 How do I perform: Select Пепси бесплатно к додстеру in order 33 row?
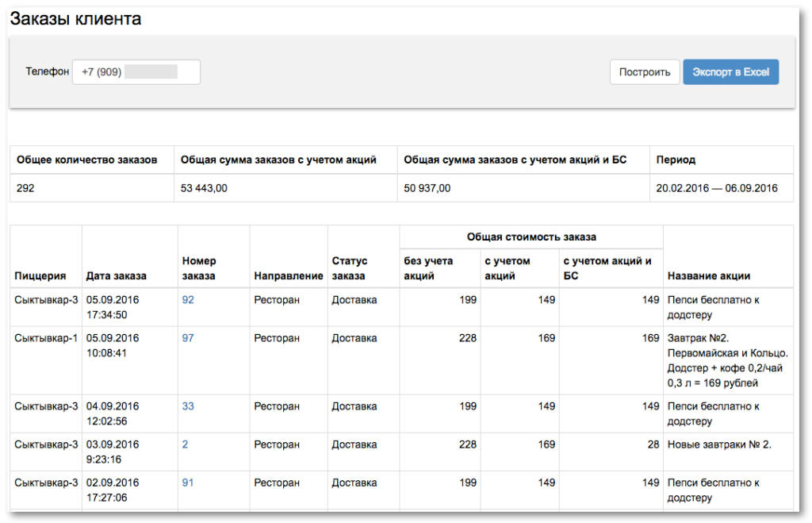(713, 413)
